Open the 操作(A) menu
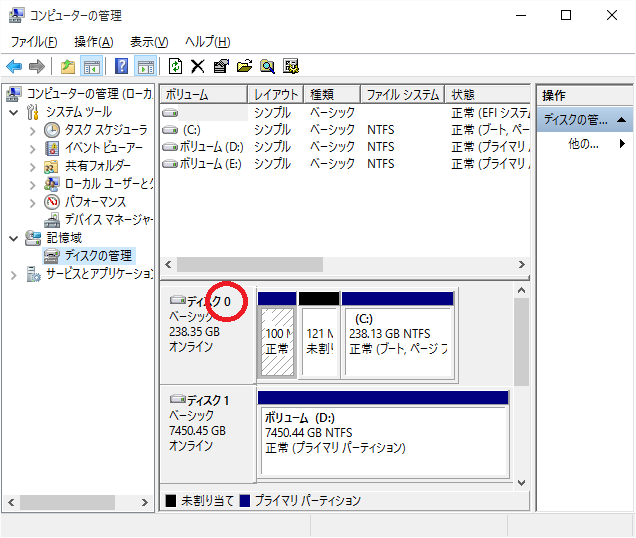This screenshot has width=636, height=538. point(94,42)
